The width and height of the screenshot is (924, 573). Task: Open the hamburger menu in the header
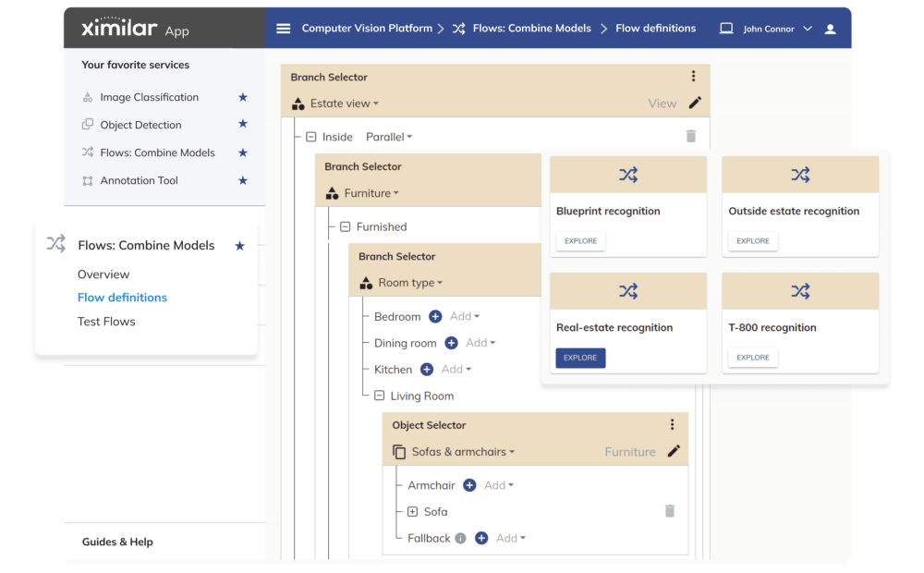tap(284, 29)
